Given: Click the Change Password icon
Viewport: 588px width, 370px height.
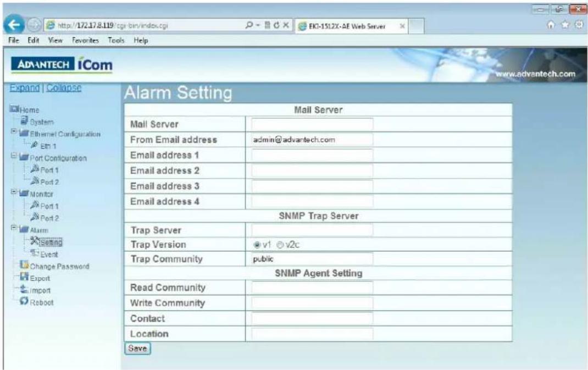Looking at the screenshot, I should [x=24, y=265].
